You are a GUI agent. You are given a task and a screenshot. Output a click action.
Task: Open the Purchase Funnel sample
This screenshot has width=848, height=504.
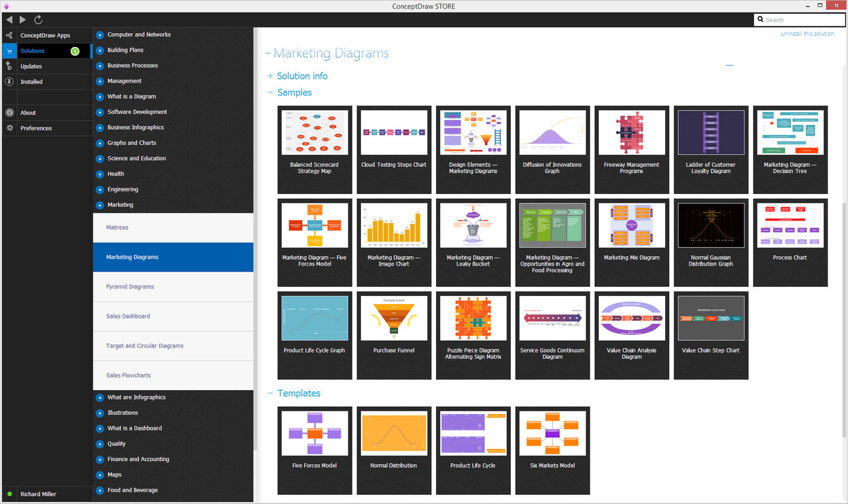pyautogui.click(x=394, y=335)
